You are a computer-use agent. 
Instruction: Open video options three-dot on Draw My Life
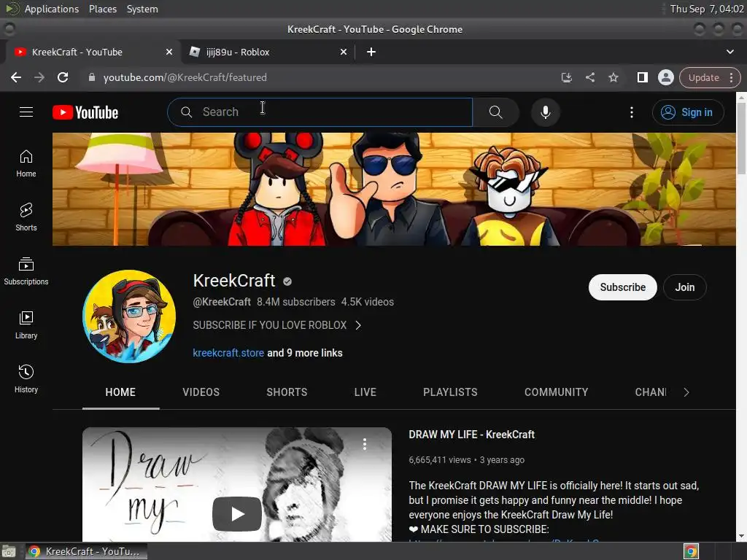(x=365, y=444)
